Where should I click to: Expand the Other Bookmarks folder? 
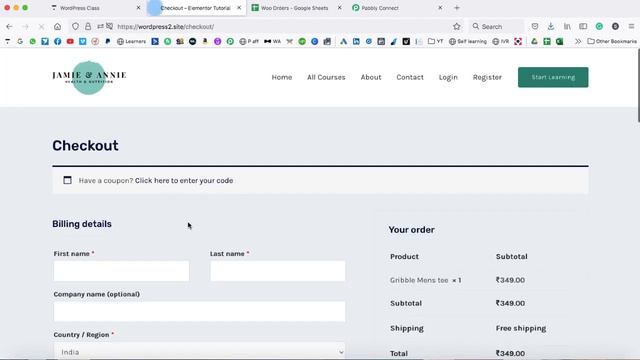point(612,41)
